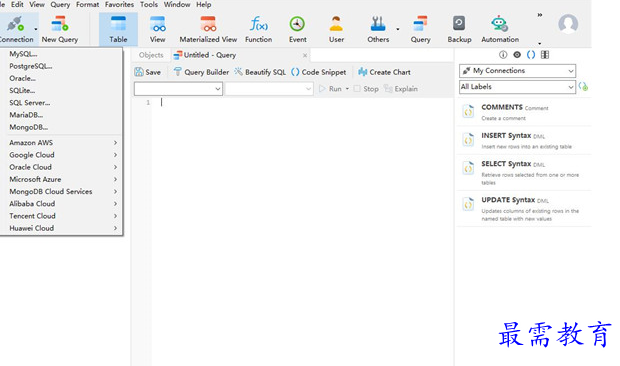Click the Stop button
The image size is (620, 366).
(x=366, y=89)
